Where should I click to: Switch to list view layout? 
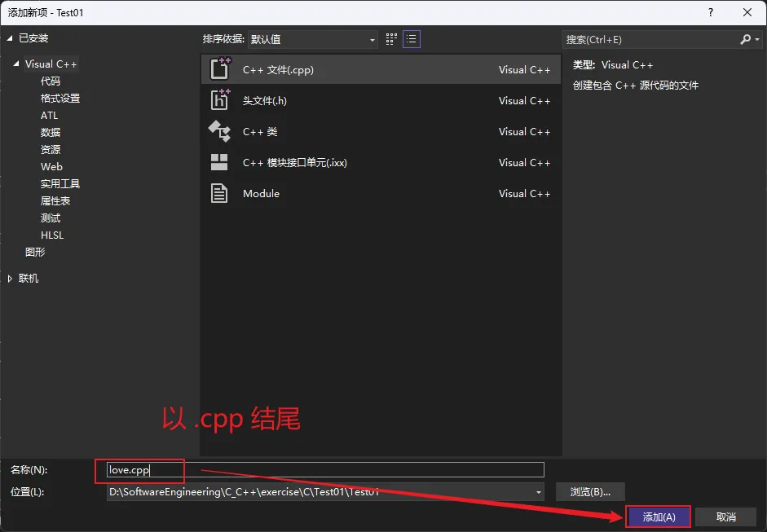pos(412,39)
